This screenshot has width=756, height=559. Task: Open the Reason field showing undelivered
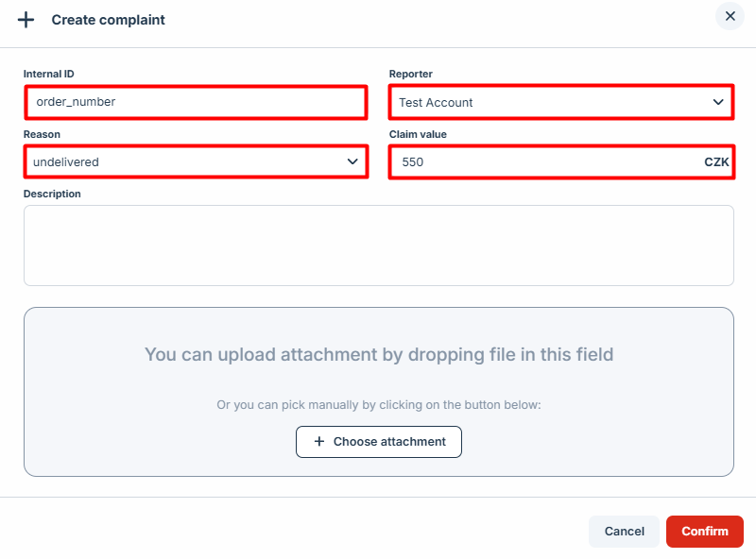click(x=180, y=161)
